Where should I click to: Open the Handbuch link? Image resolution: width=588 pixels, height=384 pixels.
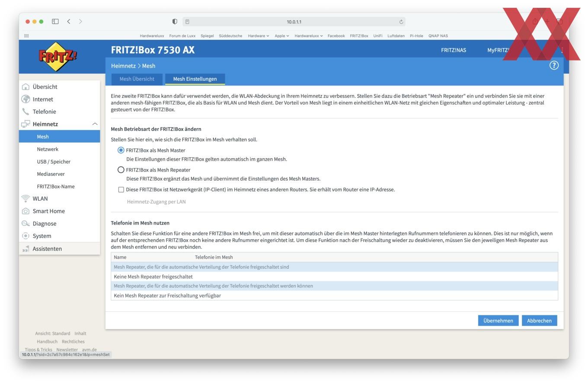[47, 342]
